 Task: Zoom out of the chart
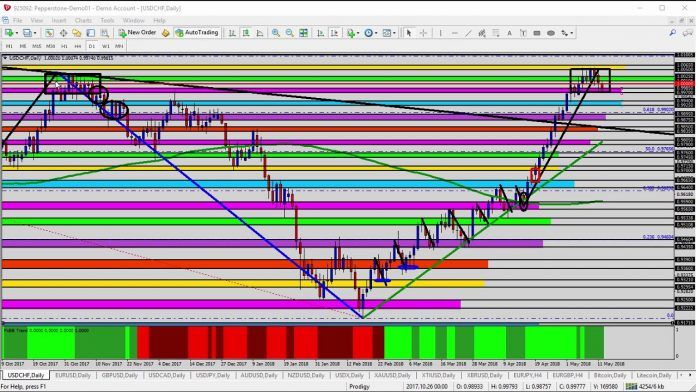coord(289,33)
